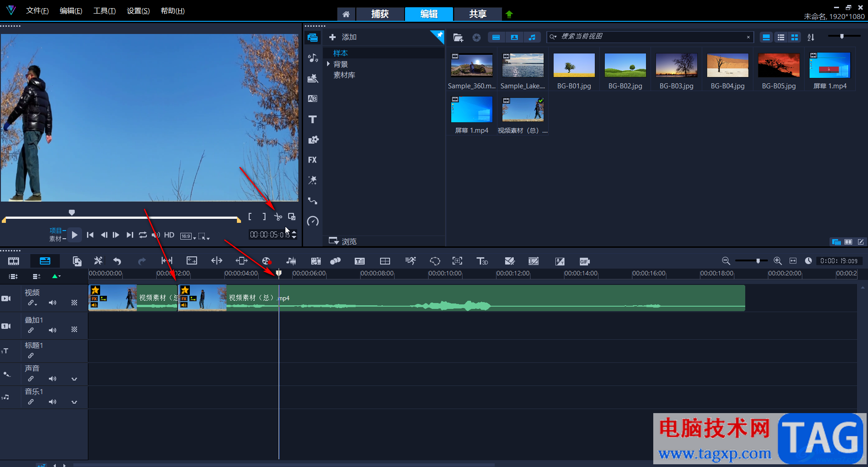Image resolution: width=868 pixels, height=467 pixels.
Task: Open the search options magnifier dropdown
Action: [x=553, y=37]
